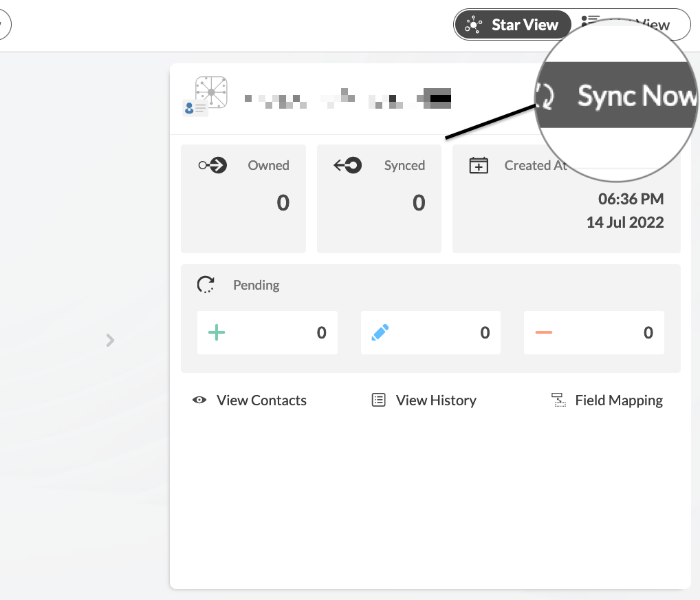Open the Field Mapping link
Screen dimensions: 700x600
tap(619, 400)
